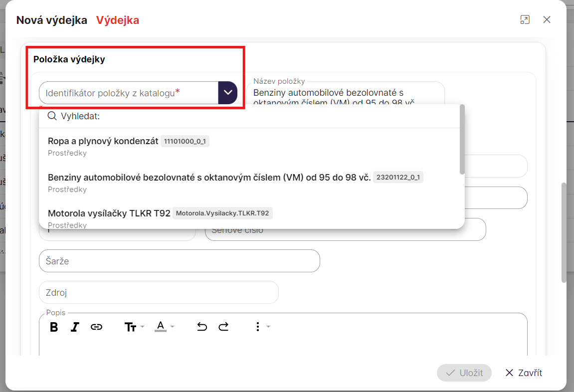Click the Zavřít button

[x=524, y=373]
